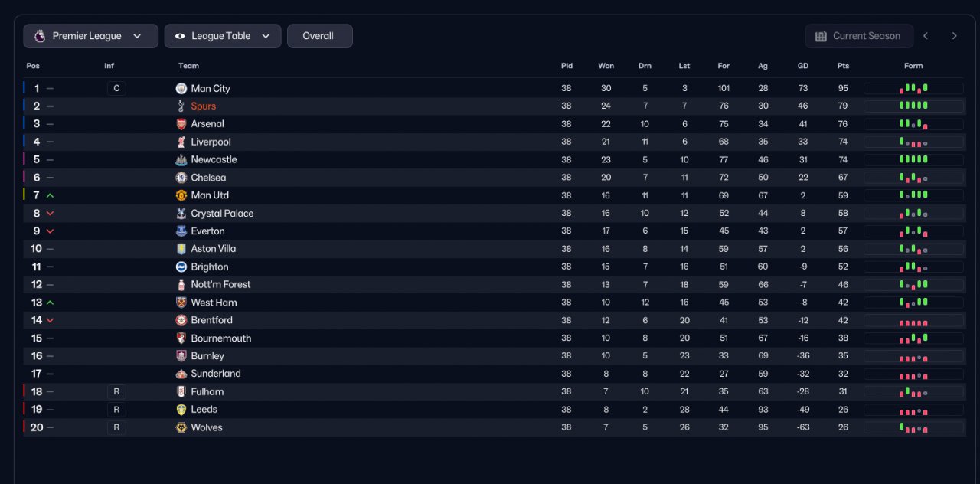The image size is (980, 484).
Task: Open the Spurs team link
Action: click(x=204, y=106)
